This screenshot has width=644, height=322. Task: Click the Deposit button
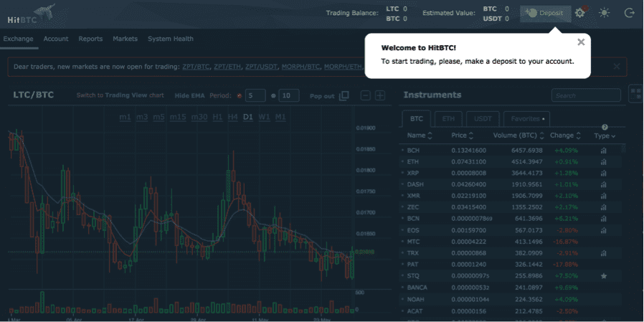tap(546, 14)
